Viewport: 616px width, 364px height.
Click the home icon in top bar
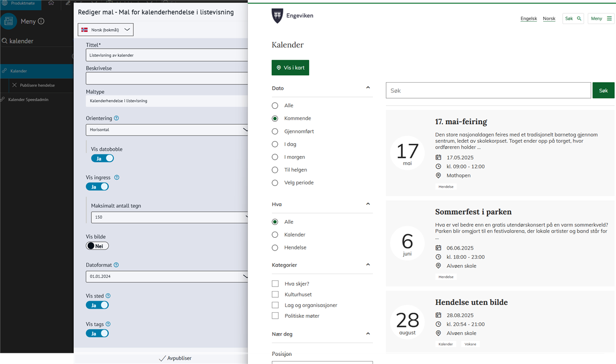click(x=51, y=3)
